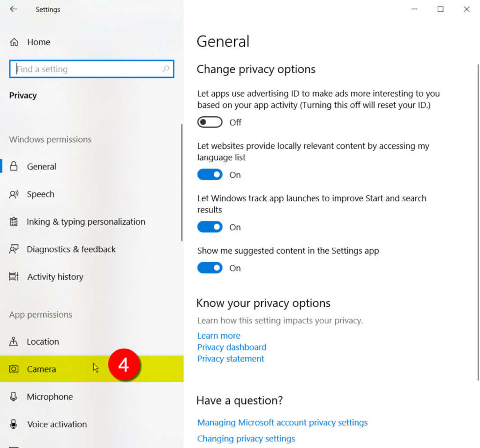Open the Voice activation page

[x=57, y=425]
